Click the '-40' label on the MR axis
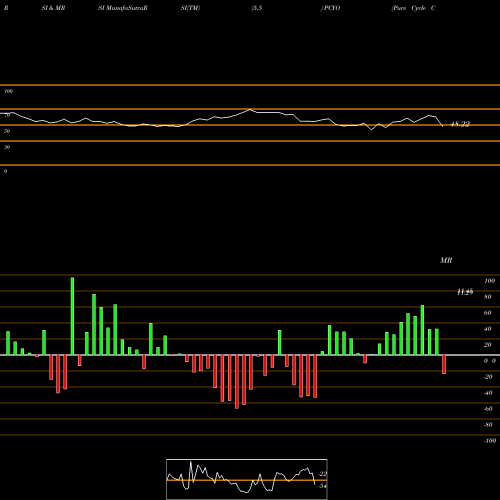The image size is (500, 500). point(488,393)
